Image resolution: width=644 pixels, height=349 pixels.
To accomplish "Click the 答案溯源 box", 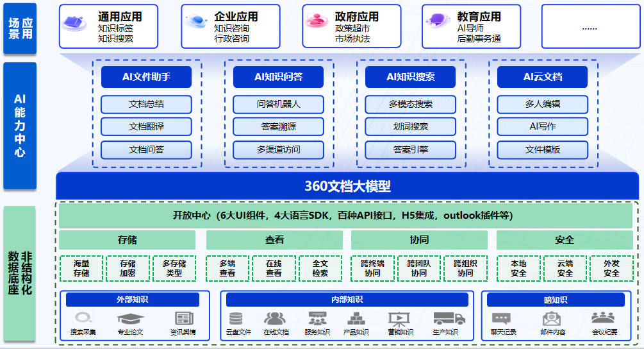I will (279, 126).
